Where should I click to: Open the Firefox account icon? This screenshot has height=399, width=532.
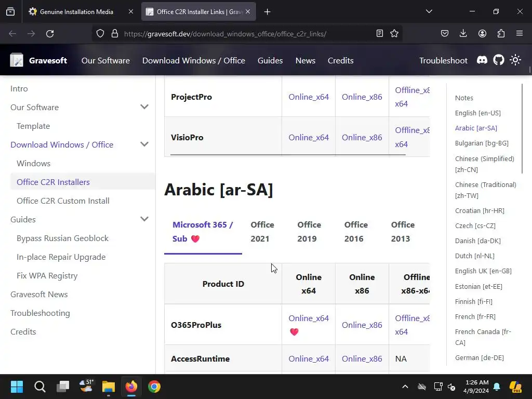482,34
